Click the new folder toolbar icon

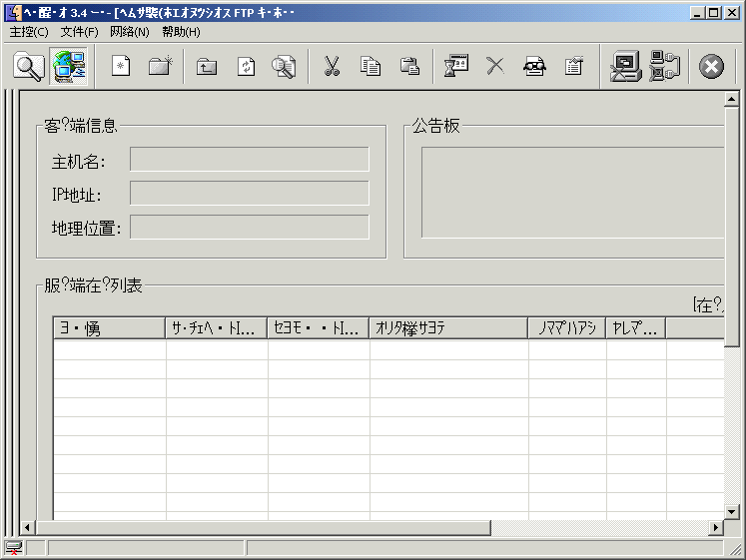pos(160,67)
